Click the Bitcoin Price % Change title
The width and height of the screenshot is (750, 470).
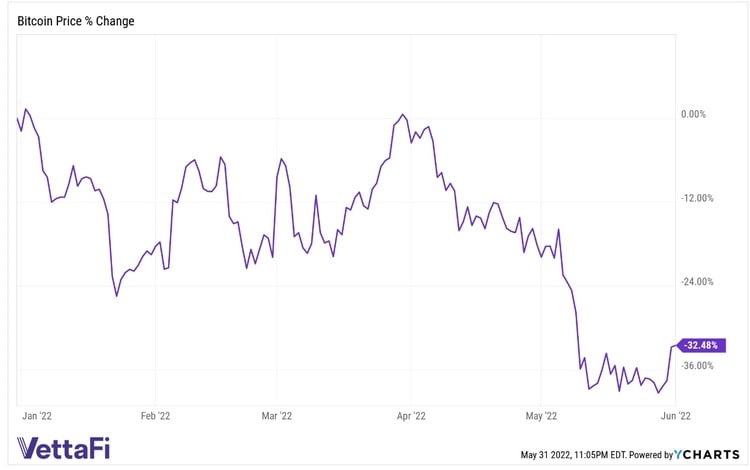coord(76,21)
